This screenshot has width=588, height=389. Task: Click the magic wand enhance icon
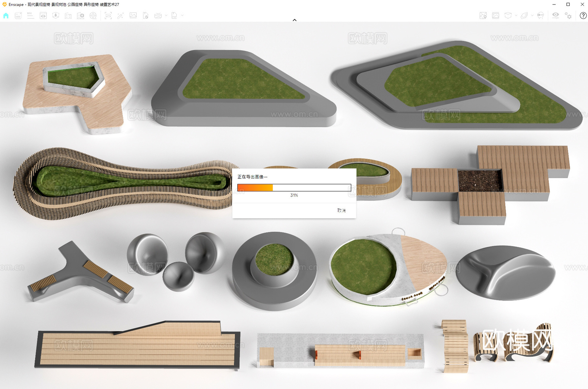click(121, 15)
